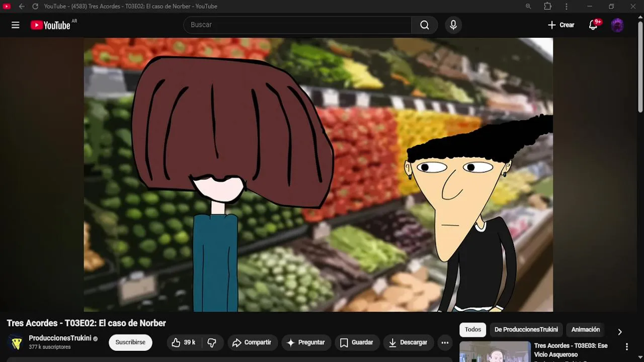Dislike the video with thumbs down
Image resolution: width=644 pixels, height=362 pixels.
coord(212,342)
